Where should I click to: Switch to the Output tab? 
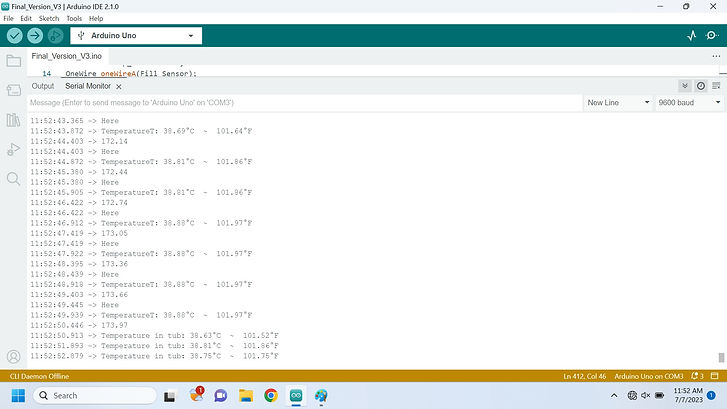[x=43, y=86]
